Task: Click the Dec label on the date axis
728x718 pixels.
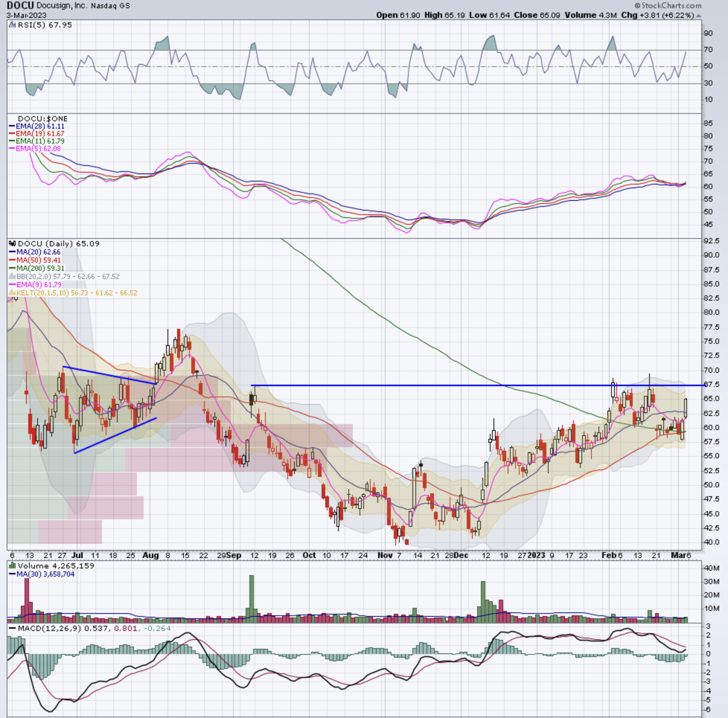Action: coord(461,555)
